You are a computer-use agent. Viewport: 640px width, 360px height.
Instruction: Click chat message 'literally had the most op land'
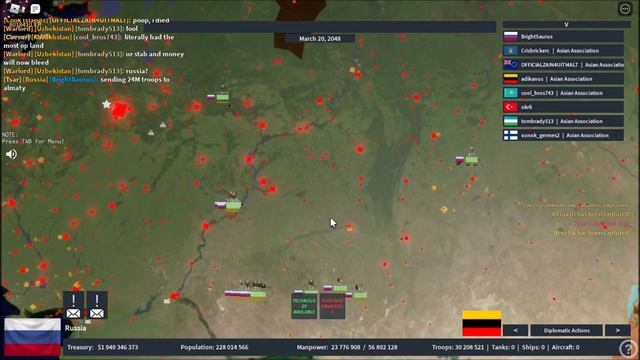pos(89,41)
